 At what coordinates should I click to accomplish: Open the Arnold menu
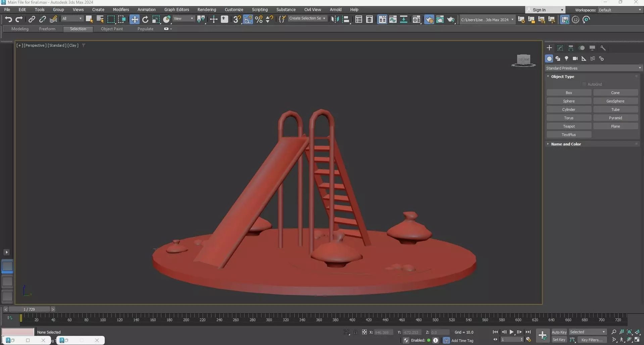(336, 10)
